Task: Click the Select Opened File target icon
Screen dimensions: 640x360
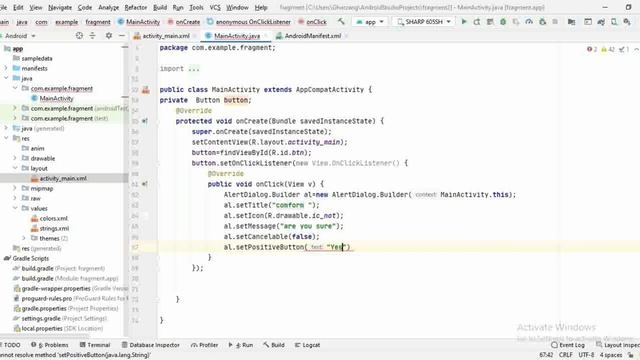Action: (x=79, y=36)
